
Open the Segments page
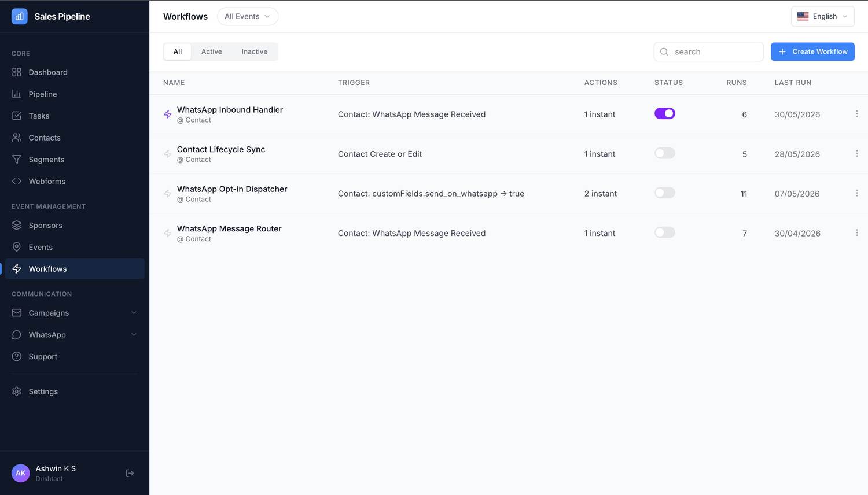(x=75, y=160)
